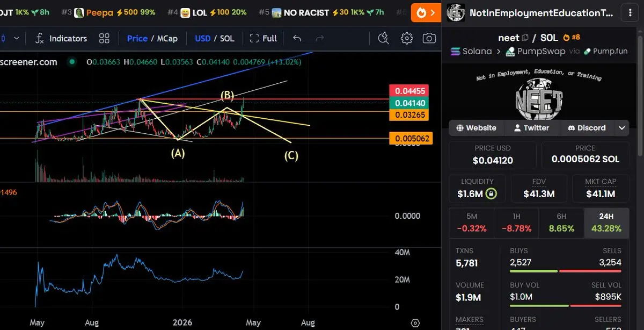Click the NO RACIST token icon
Image resolution: width=644 pixels, height=330 pixels.
276,12
